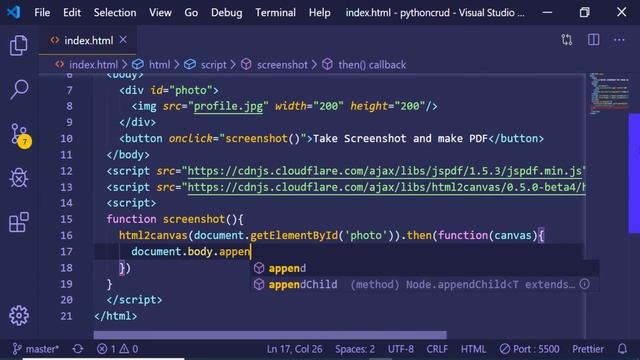Open the Extensions view

tap(19, 222)
